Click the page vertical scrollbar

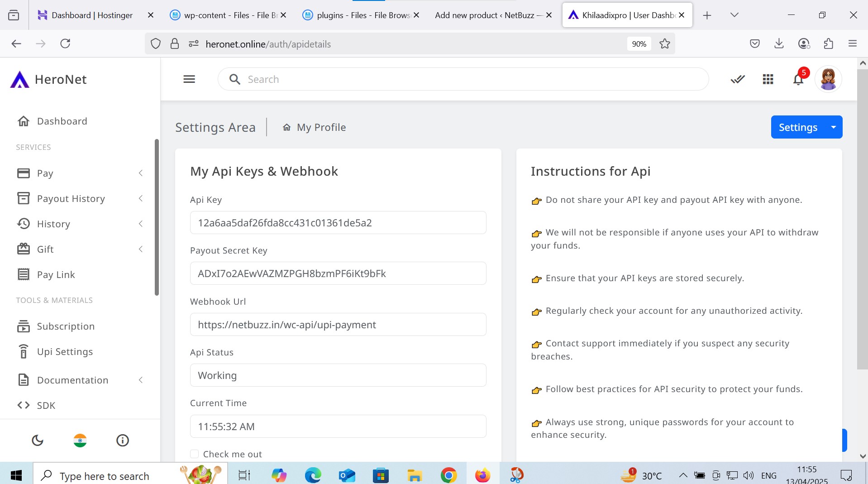(x=862, y=217)
